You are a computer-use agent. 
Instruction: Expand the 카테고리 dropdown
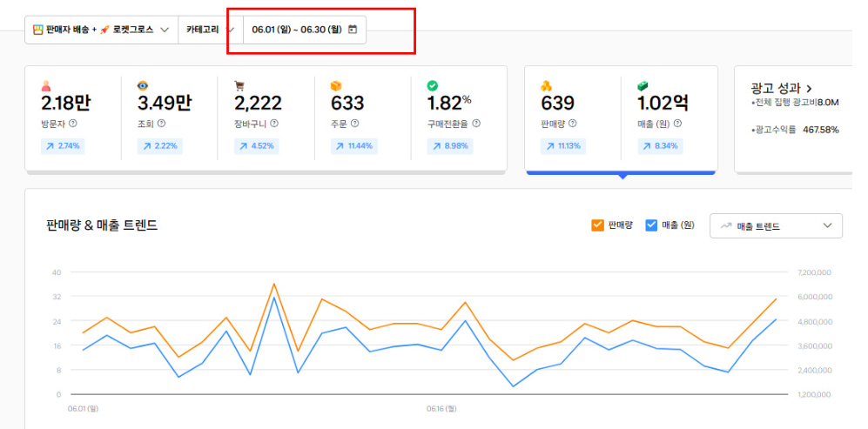coord(209,30)
